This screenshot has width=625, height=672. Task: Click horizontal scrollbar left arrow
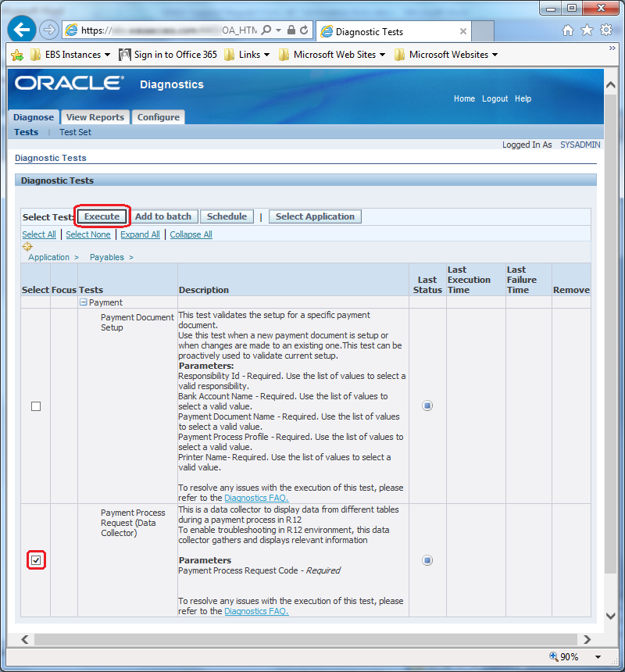[x=25, y=639]
